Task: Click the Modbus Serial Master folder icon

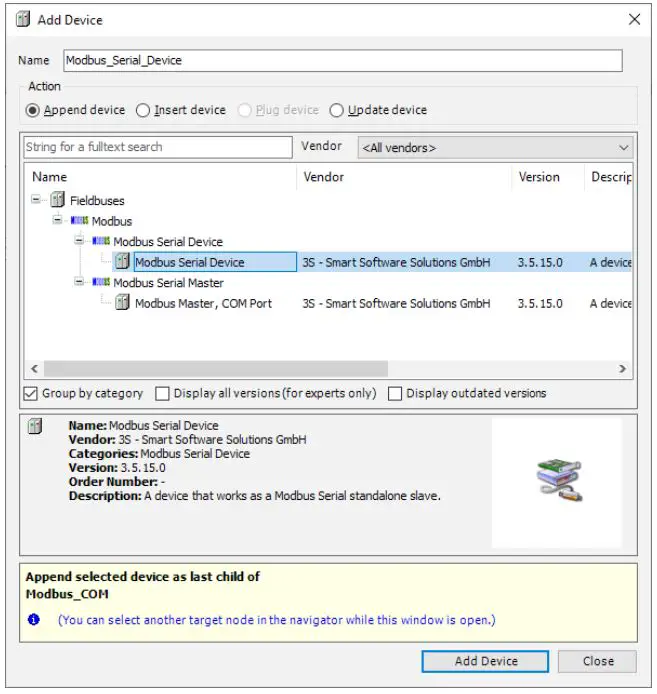Action: (x=101, y=282)
